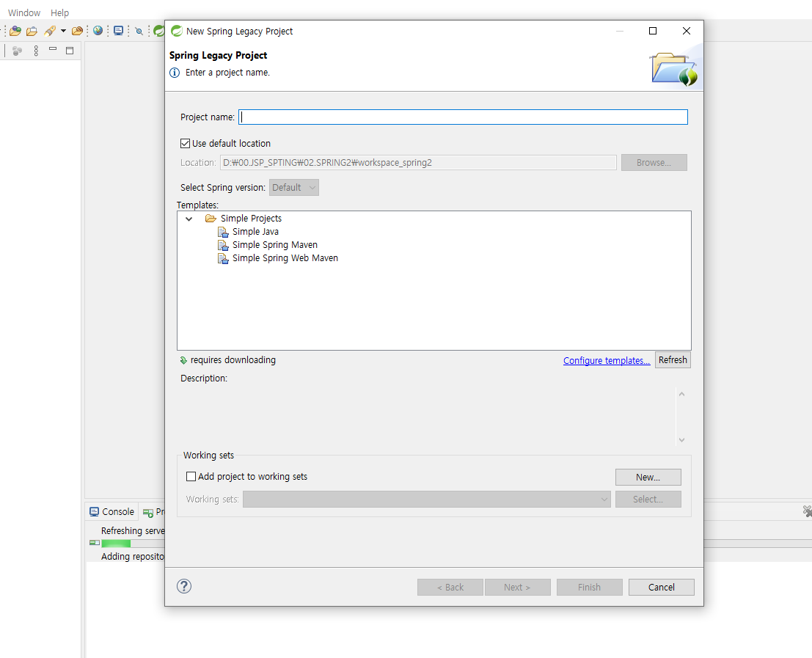Open the web browser globe icon
Screen dimensions: 812x658
(x=98, y=31)
